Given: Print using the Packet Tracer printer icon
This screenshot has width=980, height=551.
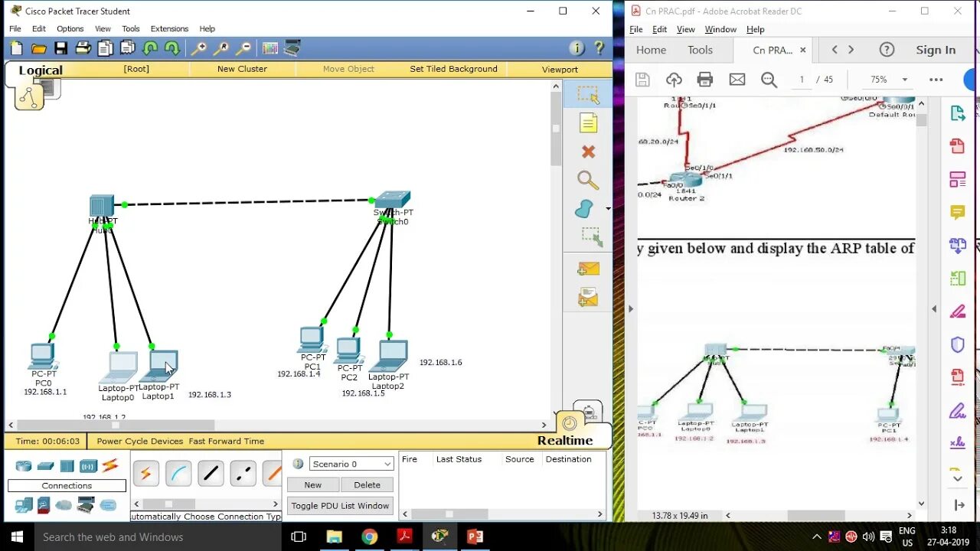Looking at the screenshot, I should (83, 48).
